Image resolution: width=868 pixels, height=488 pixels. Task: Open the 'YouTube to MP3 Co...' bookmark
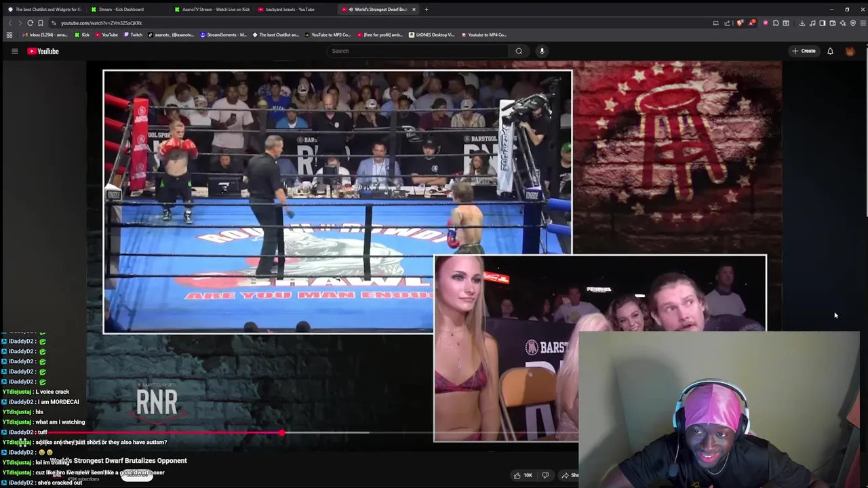[x=328, y=35]
